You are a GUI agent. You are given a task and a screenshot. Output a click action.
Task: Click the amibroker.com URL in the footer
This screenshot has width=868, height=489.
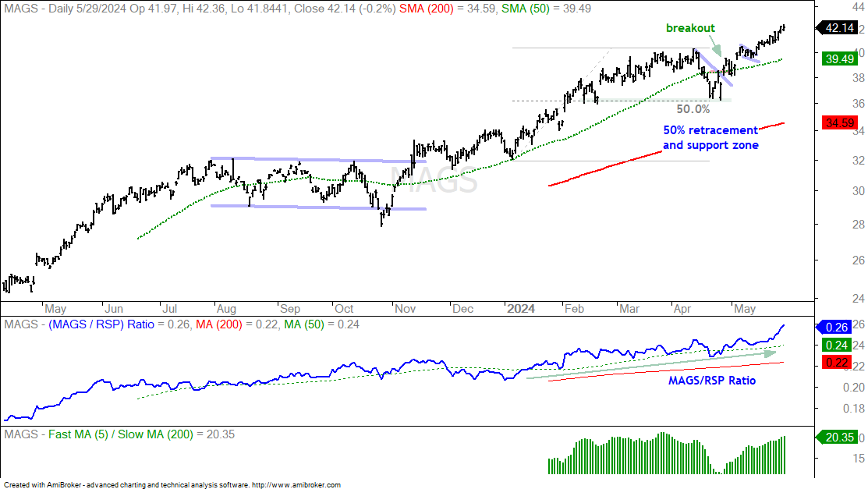point(296,484)
